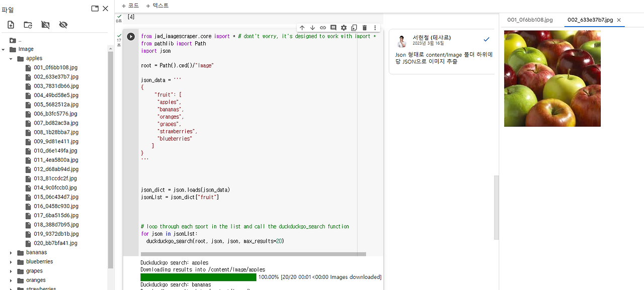Add a comment to the cell
The height and width of the screenshot is (290, 644).
[333, 28]
